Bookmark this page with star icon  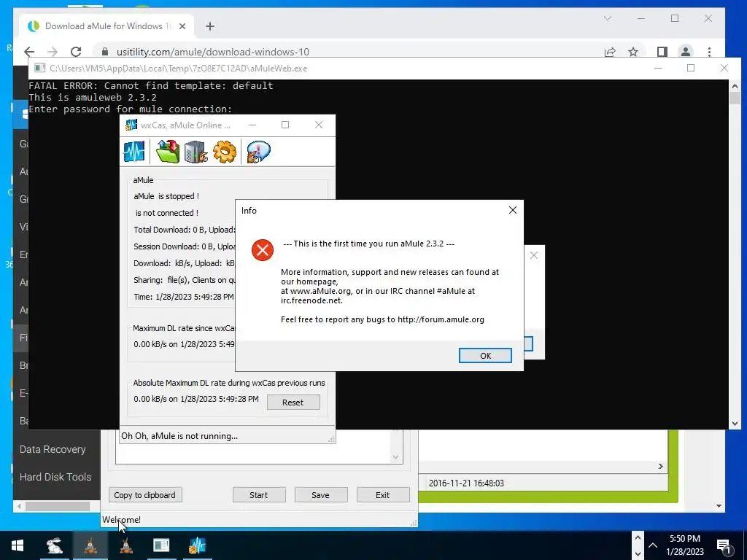632,52
